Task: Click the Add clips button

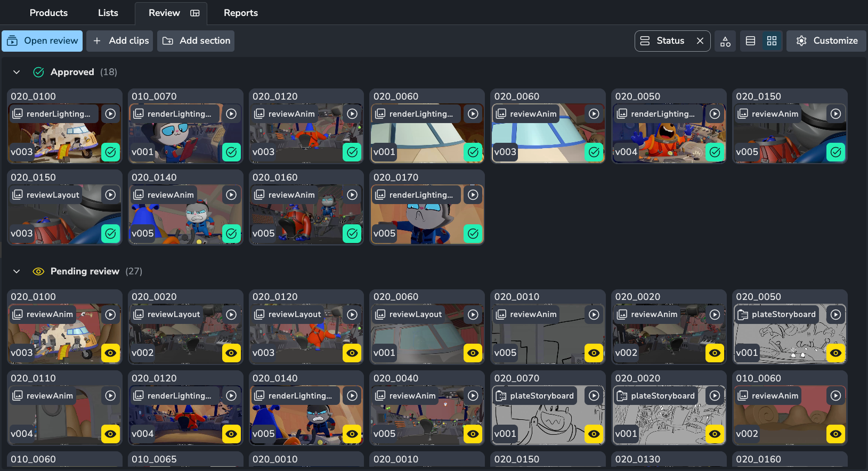Action: 120,41
